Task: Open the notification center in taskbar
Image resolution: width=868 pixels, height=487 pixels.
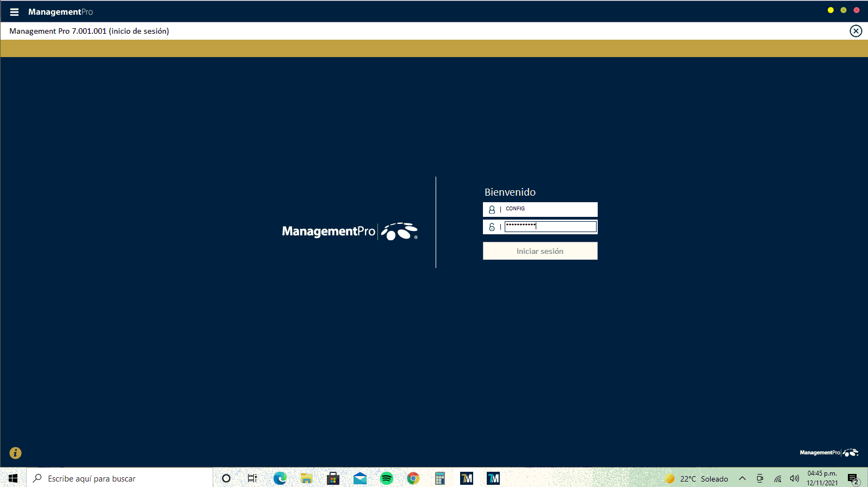Action: pos(852,478)
